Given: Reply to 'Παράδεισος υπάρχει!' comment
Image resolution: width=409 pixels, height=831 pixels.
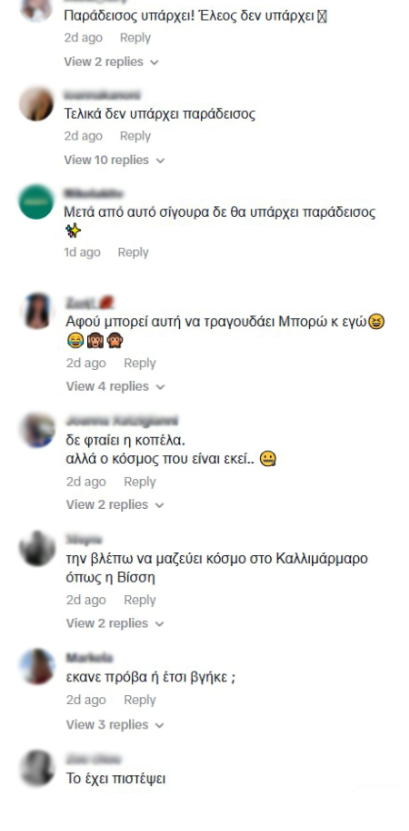Looking at the screenshot, I should 135,38.
